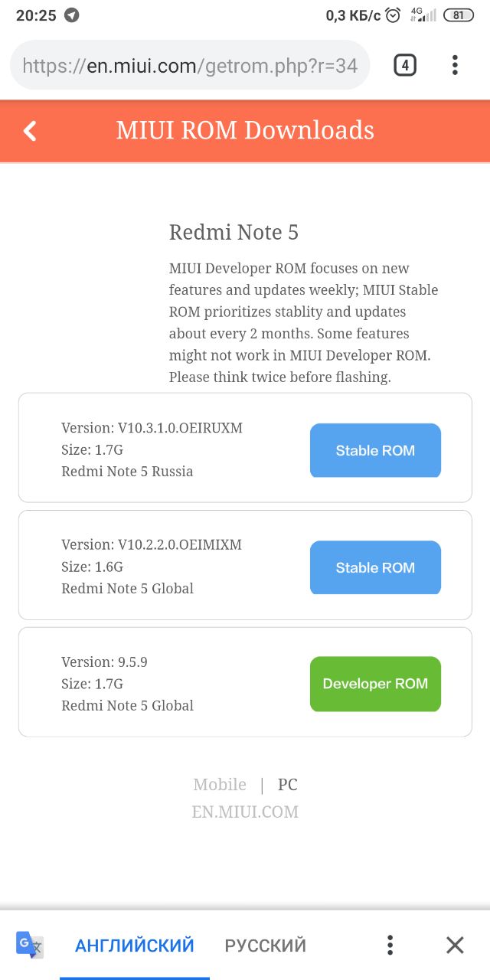This screenshot has width=490, height=980.
Task: Open translate bar more options menu
Action: [x=390, y=945]
